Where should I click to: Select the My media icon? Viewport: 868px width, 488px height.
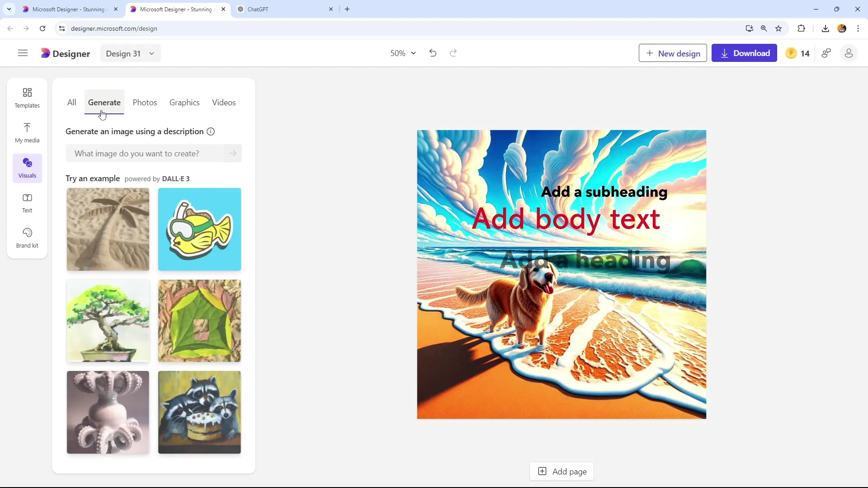[x=27, y=131]
